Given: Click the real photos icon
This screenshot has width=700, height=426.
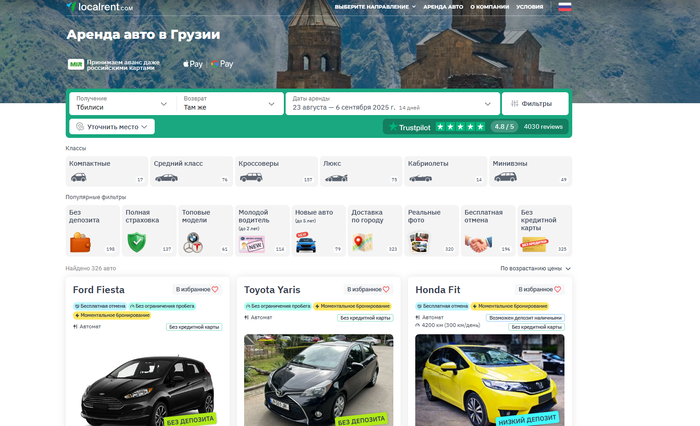Looking at the screenshot, I should pos(419,242).
